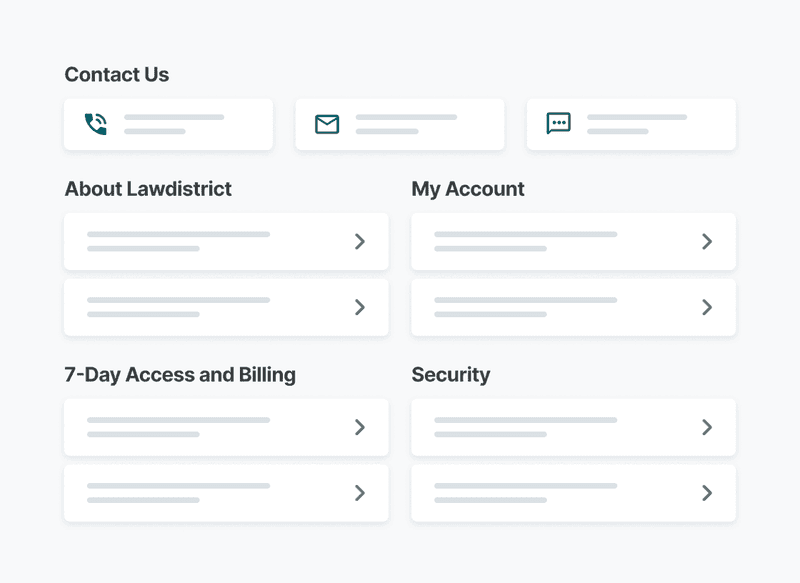Screen dimensions: 800x583
Task: Expand first item under About Lawdistrict via chevron
Action: [360, 241]
